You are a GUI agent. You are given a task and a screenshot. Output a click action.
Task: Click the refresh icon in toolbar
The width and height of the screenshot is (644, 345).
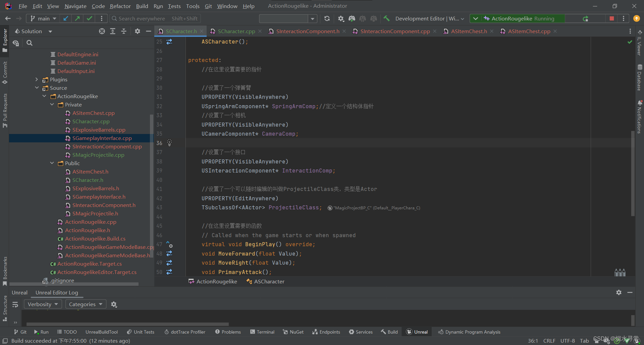pos(327,18)
